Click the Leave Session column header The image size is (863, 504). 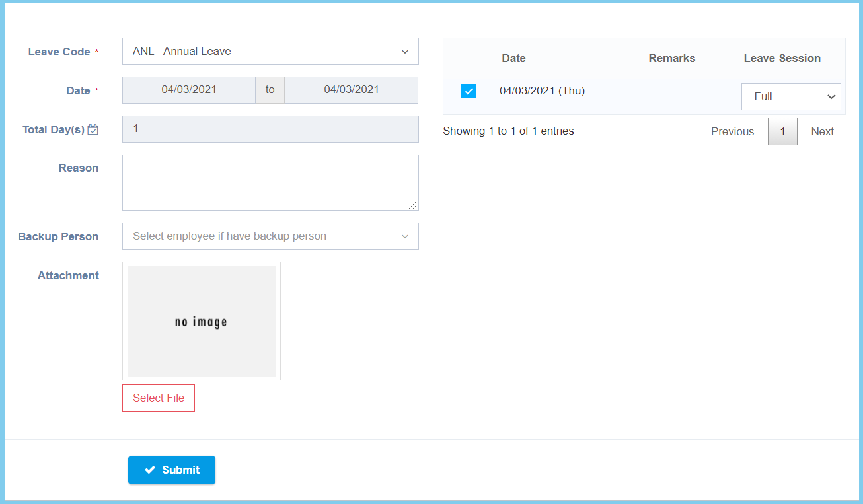point(782,58)
